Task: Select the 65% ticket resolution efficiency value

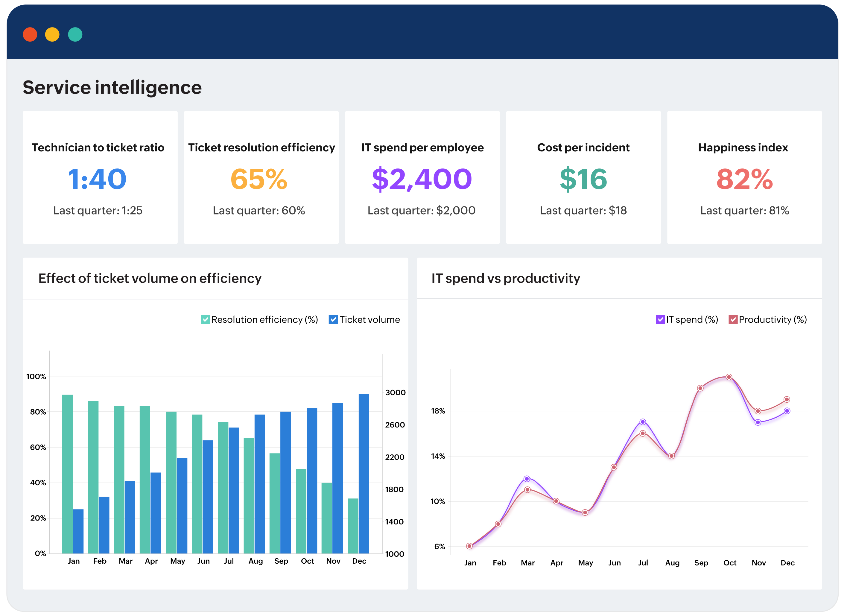Action: click(x=259, y=179)
